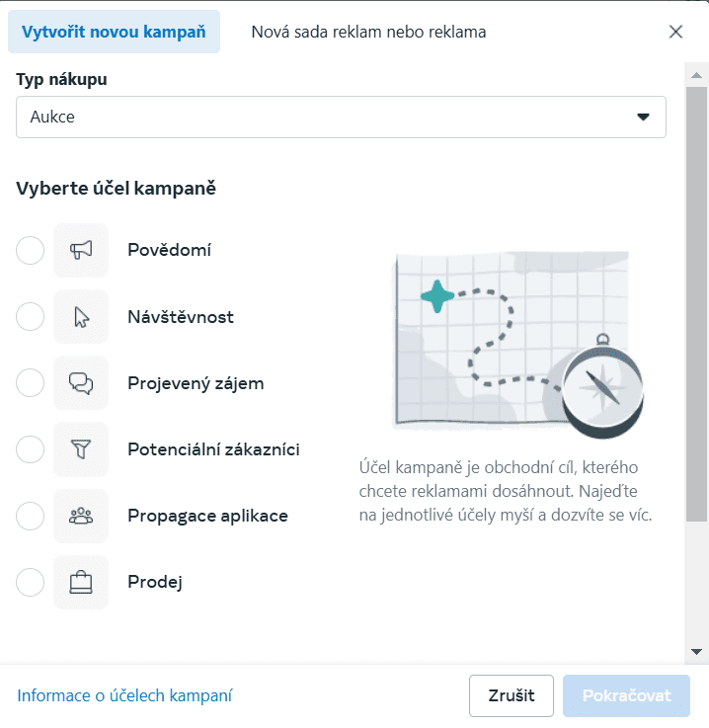Choose the Projevený zájem radio option
709x728 pixels.
pos(31,383)
